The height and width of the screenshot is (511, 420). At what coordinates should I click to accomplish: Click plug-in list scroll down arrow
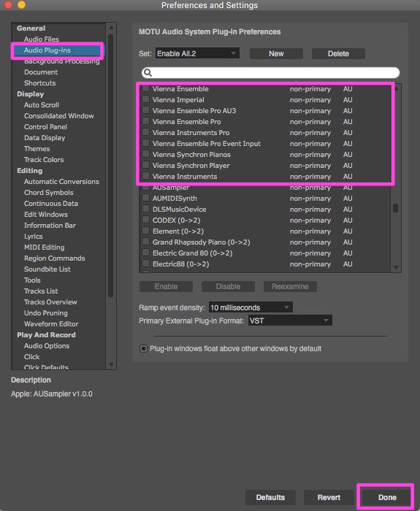396,268
